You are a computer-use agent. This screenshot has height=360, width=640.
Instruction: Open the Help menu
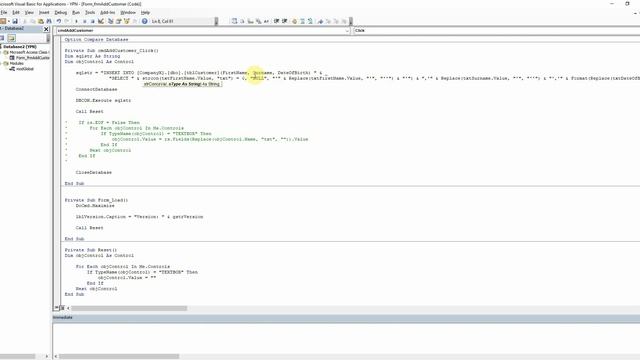[x=145, y=13]
